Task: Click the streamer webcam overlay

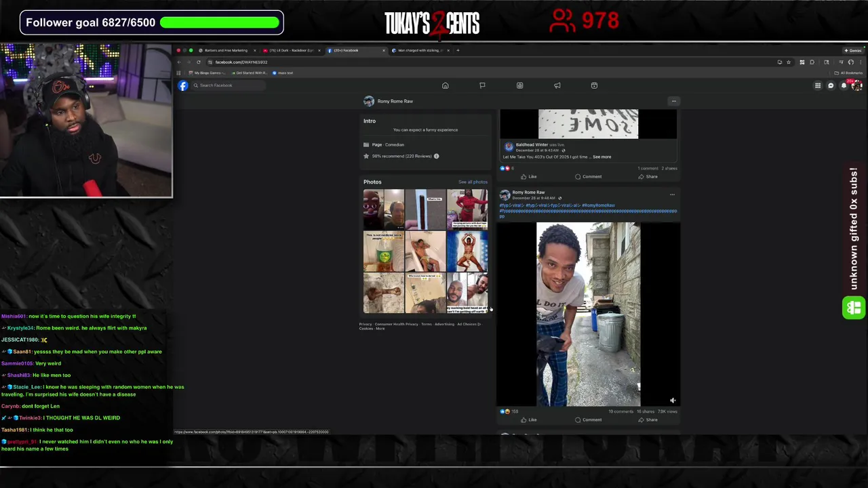Action: click(x=86, y=121)
